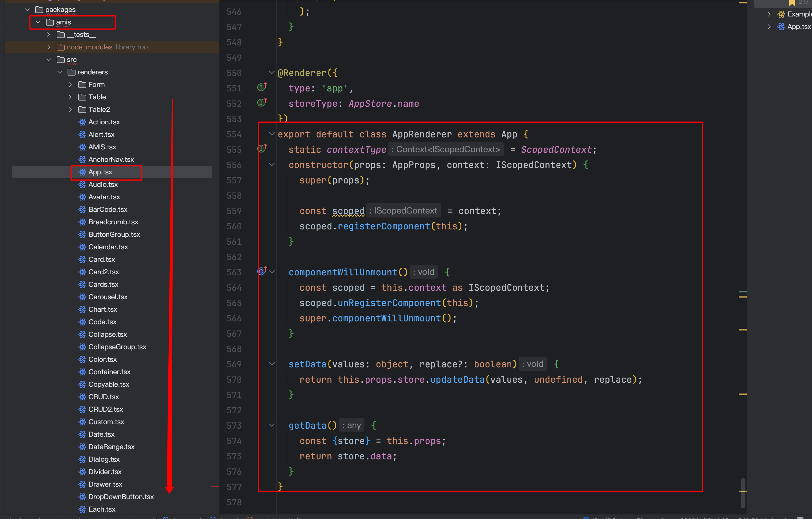Viewport: 812px width, 519px height.
Task: Click the implements gutter icon on line 555
Action: 262,148
